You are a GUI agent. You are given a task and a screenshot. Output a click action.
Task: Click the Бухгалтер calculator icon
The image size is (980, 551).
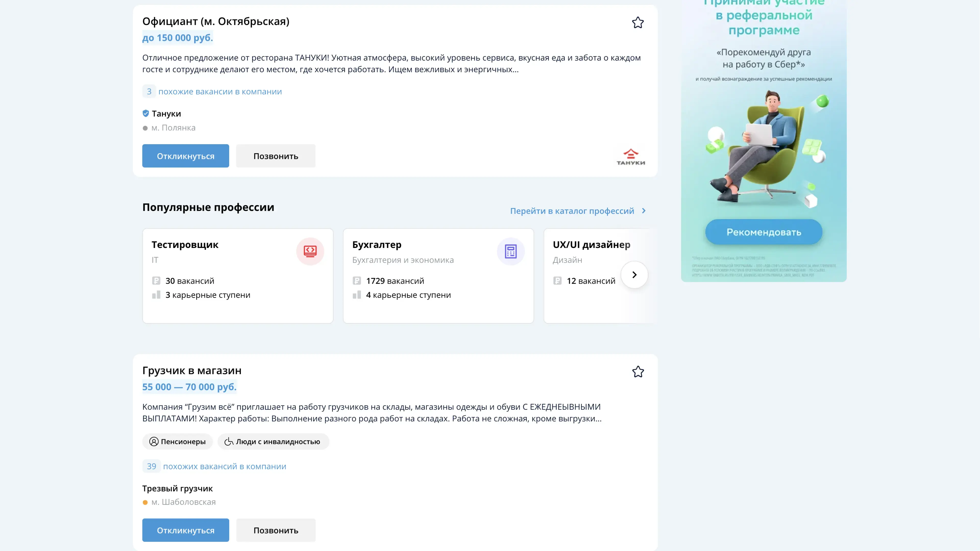click(x=510, y=251)
